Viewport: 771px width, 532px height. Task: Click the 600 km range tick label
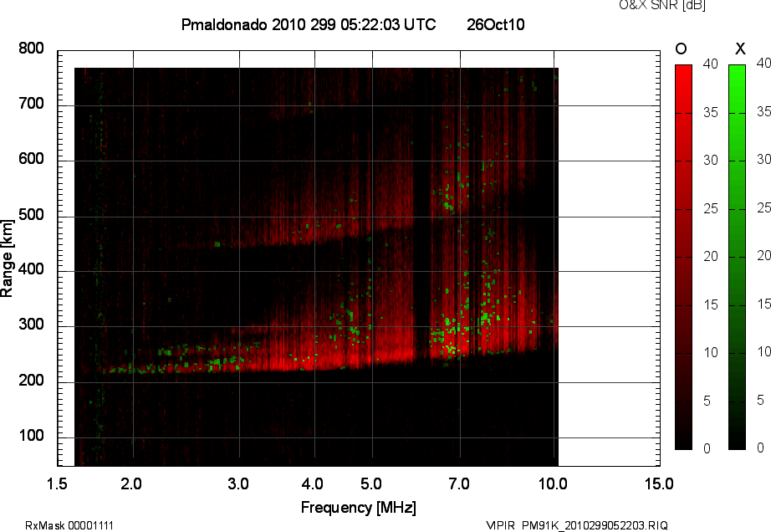pos(31,159)
